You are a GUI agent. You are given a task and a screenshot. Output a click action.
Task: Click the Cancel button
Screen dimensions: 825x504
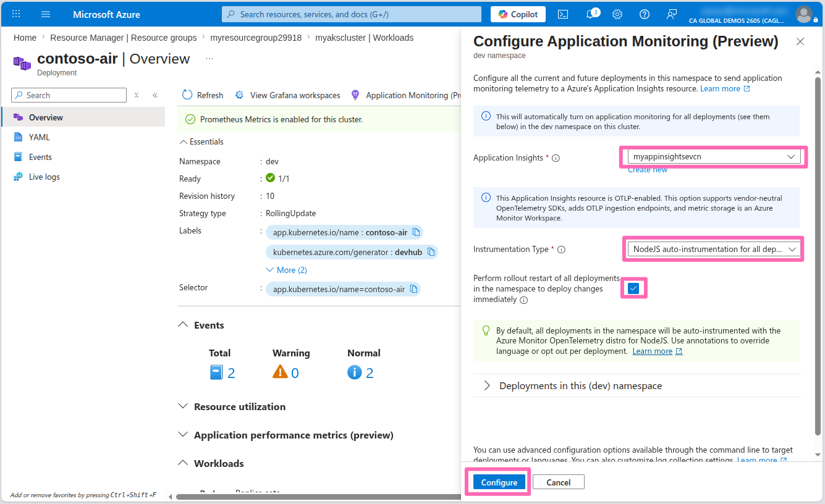point(558,482)
